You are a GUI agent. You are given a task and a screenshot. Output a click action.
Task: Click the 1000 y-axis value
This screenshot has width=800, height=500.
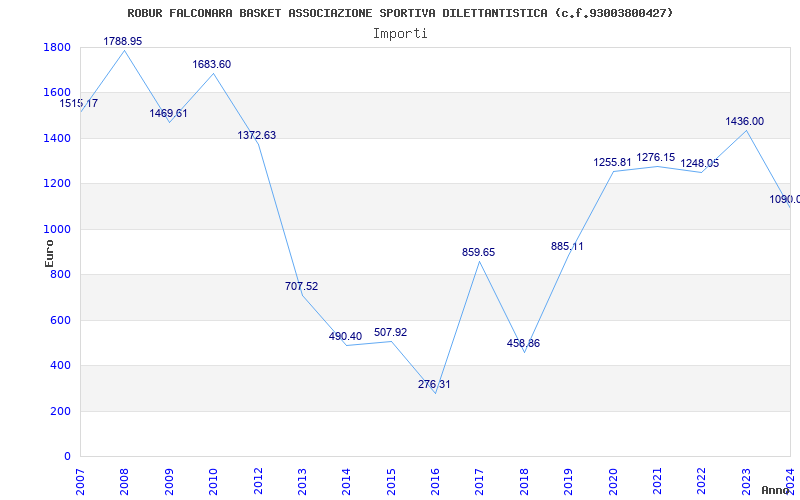pyautogui.click(x=57, y=230)
